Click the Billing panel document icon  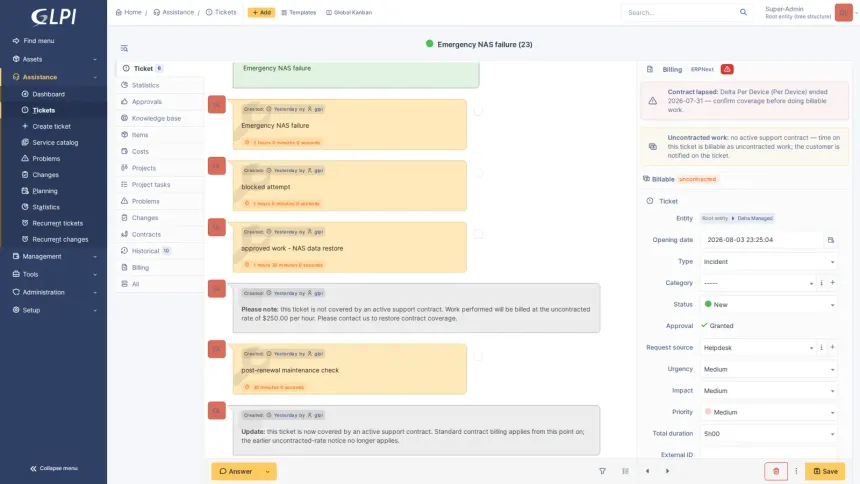click(650, 69)
